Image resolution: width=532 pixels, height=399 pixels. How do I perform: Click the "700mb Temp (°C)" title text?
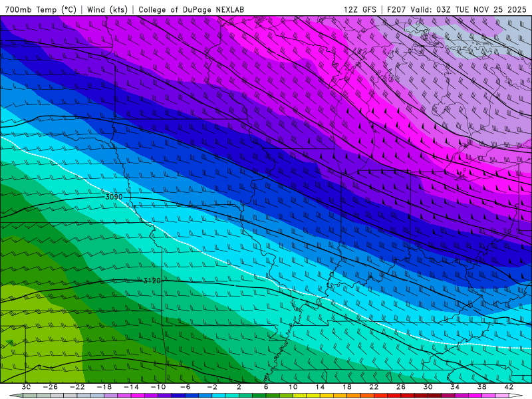[x=41, y=9]
